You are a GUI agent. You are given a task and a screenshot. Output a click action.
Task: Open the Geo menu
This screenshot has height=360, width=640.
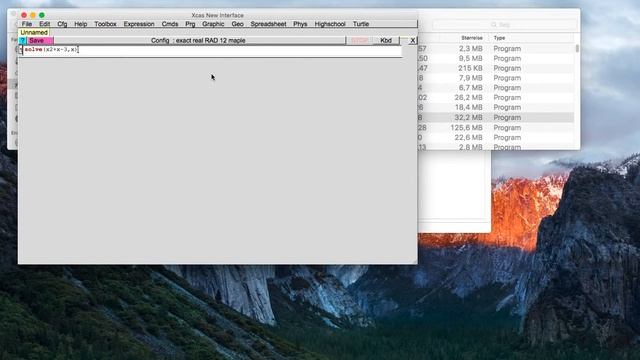coord(238,24)
